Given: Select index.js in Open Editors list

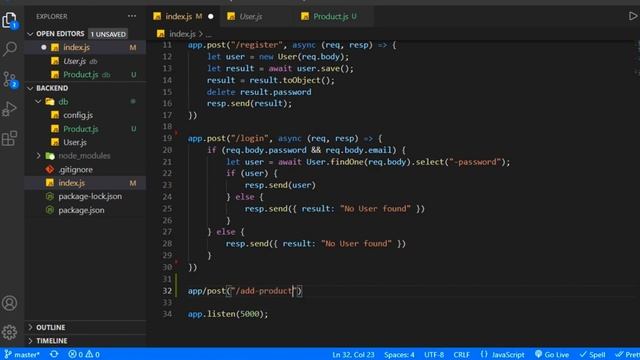Looking at the screenshot, I should click(85, 47).
